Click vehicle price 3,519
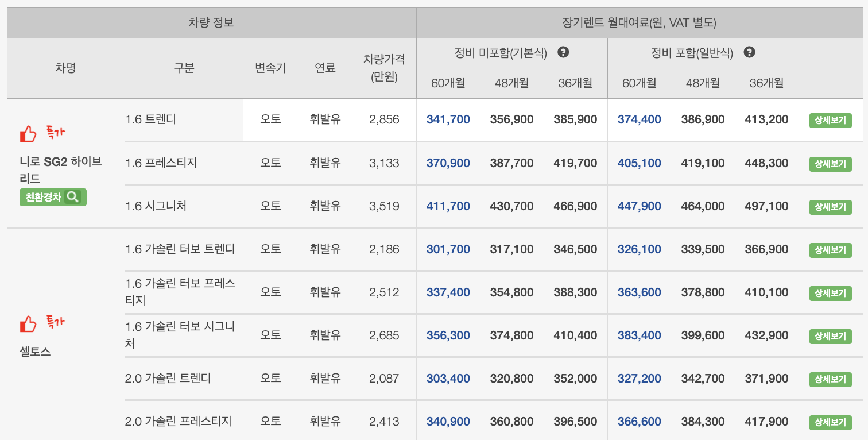 384,206
